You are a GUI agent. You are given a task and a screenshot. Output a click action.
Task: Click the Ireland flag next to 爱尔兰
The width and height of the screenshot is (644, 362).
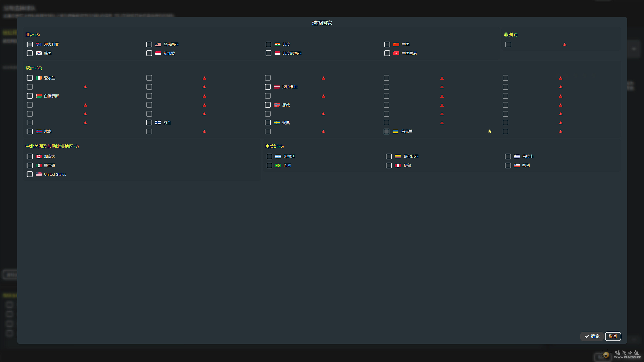(39, 78)
